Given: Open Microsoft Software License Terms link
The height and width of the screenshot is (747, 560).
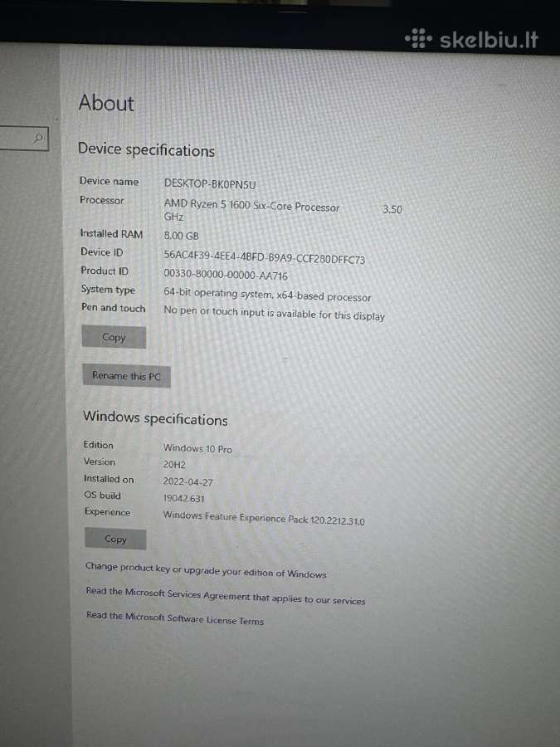Looking at the screenshot, I should coord(175,618).
